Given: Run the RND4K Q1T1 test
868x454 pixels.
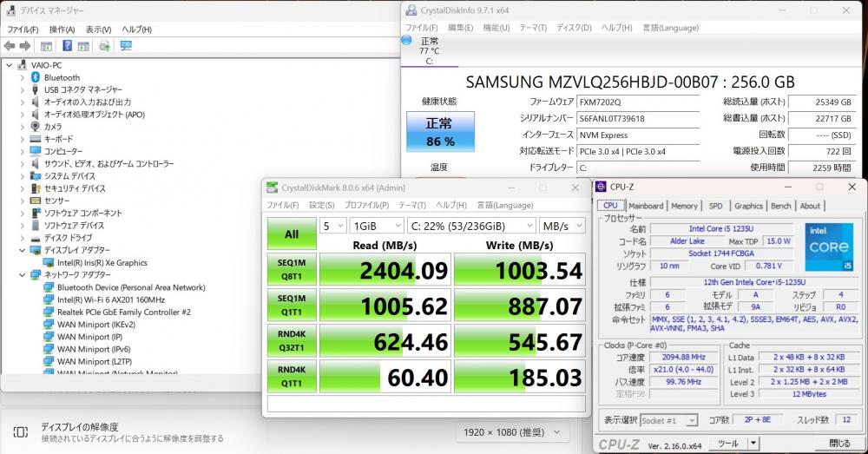Looking at the screenshot, I should 292,377.
